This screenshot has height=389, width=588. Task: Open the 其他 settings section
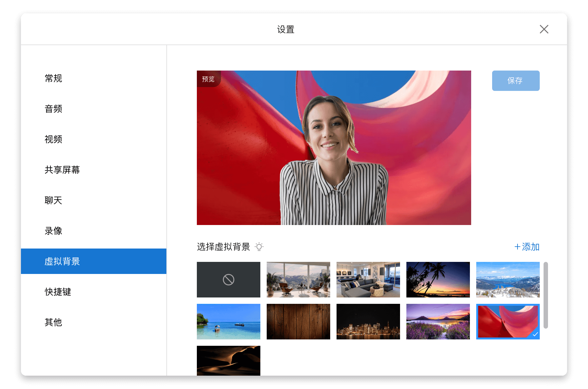click(x=53, y=323)
